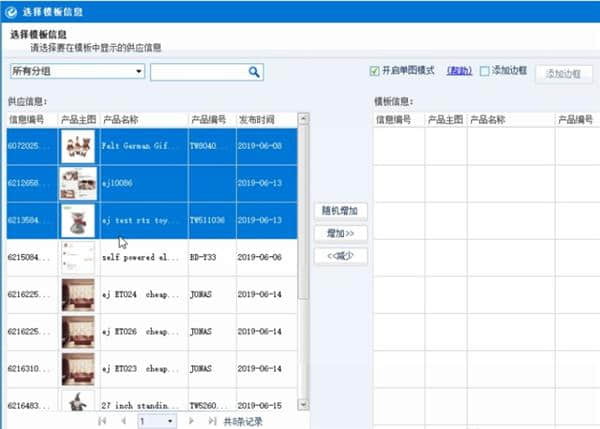600x429 pixels.
Task: Click the supply list scroll-down arrow
Action: 303,404
